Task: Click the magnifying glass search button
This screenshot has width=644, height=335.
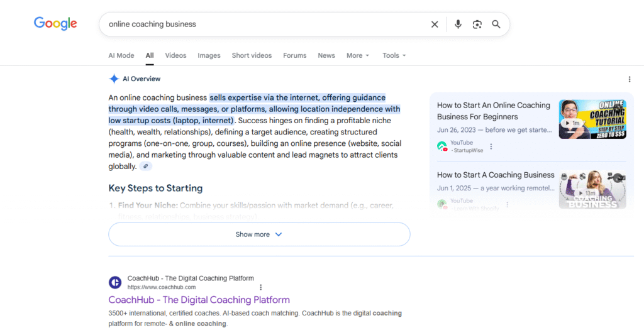Action: tap(496, 25)
